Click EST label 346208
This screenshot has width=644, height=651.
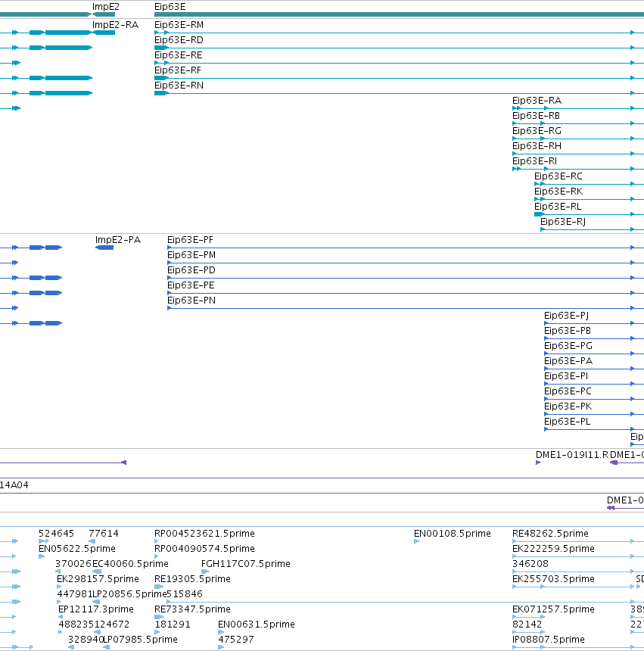pyautogui.click(x=530, y=564)
